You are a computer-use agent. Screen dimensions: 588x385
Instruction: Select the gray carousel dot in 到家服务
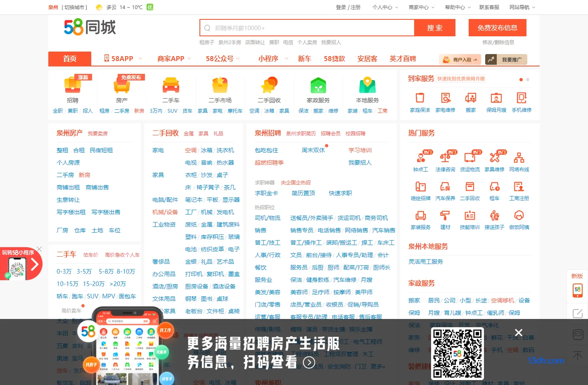[528, 80]
